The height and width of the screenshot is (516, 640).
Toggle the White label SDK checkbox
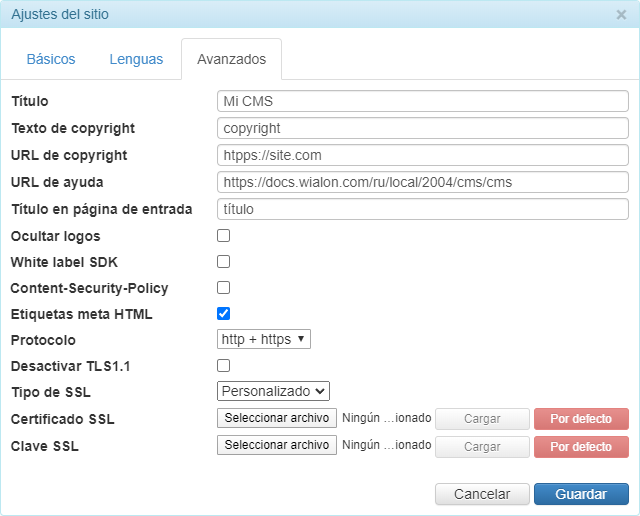tap(224, 262)
